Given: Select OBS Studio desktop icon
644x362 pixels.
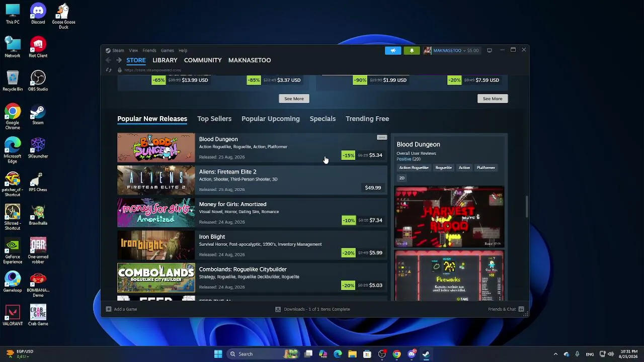Looking at the screenshot, I should [x=38, y=81].
